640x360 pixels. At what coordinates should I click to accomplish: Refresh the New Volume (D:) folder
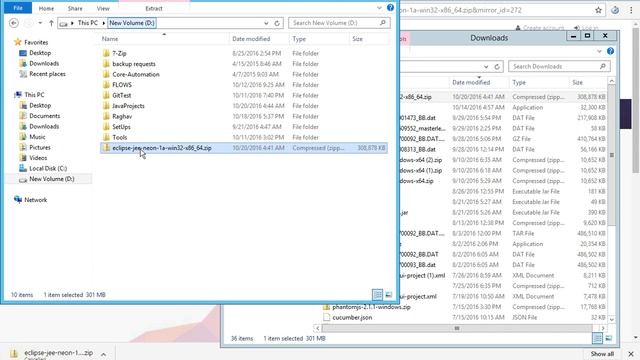[x=277, y=23]
